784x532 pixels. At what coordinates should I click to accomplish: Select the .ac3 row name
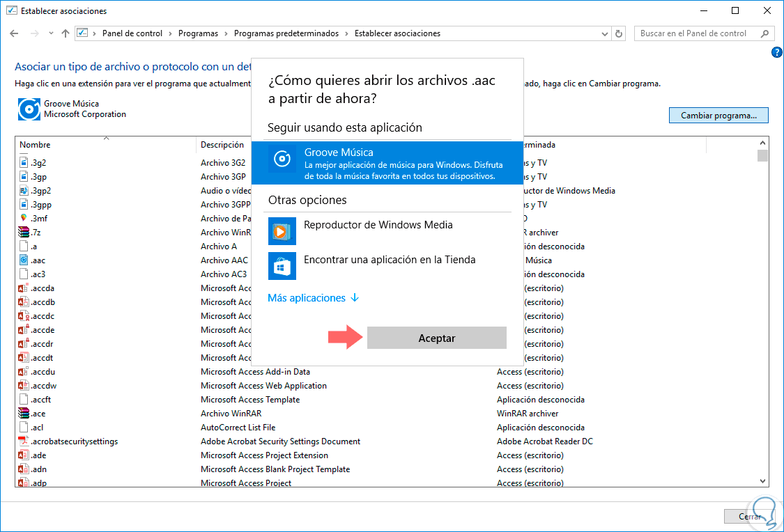[38, 274]
